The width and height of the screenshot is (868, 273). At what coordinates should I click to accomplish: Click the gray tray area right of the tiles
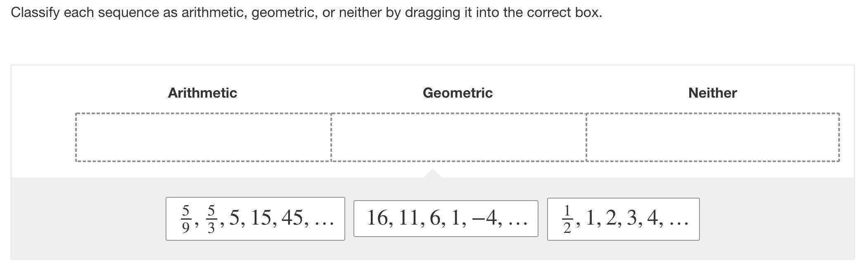click(776, 218)
